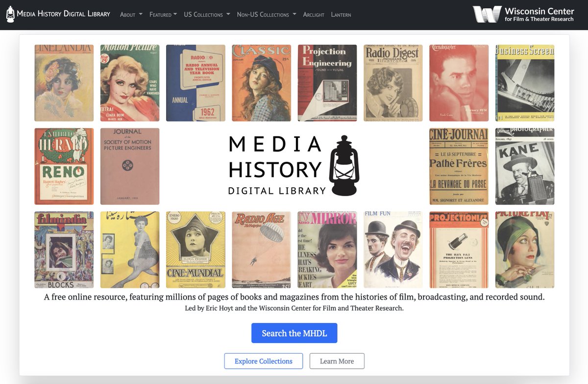The width and height of the screenshot is (588, 384).
Task: Click the 1962 Radio Annual cover
Action: coord(196,82)
